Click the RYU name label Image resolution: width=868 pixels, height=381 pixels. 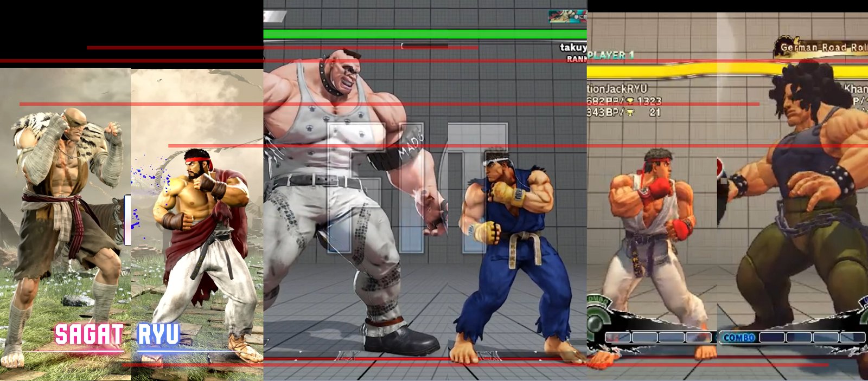[x=158, y=334]
